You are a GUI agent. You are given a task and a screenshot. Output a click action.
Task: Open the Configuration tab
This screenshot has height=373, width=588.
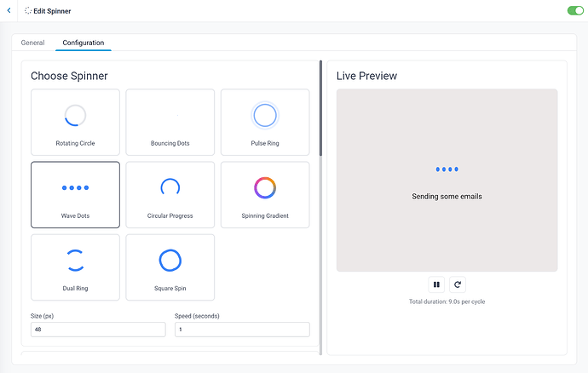coord(84,43)
